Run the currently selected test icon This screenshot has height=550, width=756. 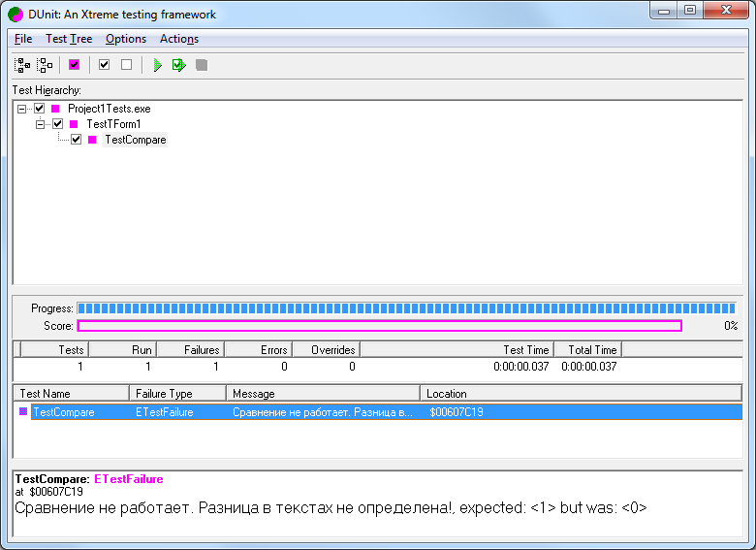(179, 65)
